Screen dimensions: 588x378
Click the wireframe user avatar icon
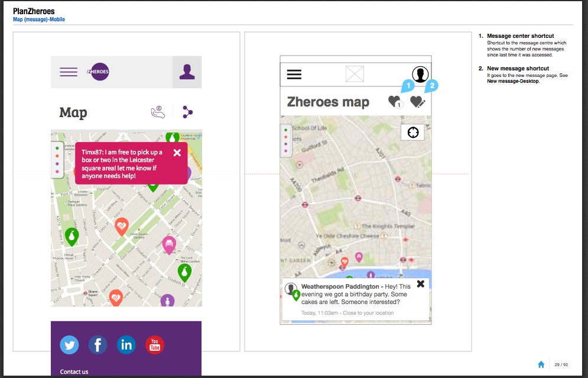[420, 75]
